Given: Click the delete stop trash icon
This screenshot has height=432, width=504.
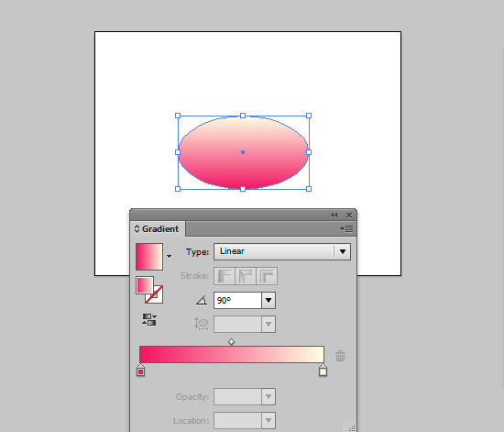Looking at the screenshot, I should click(x=340, y=356).
